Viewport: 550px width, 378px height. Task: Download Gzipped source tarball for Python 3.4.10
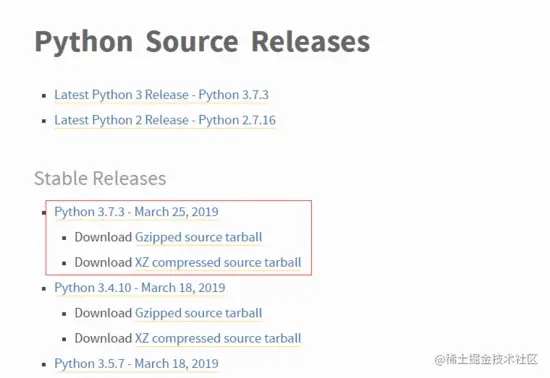[x=199, y=313]
